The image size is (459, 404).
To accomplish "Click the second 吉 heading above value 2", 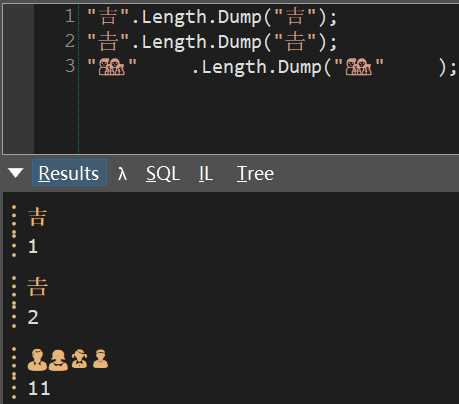I will 37,287.
